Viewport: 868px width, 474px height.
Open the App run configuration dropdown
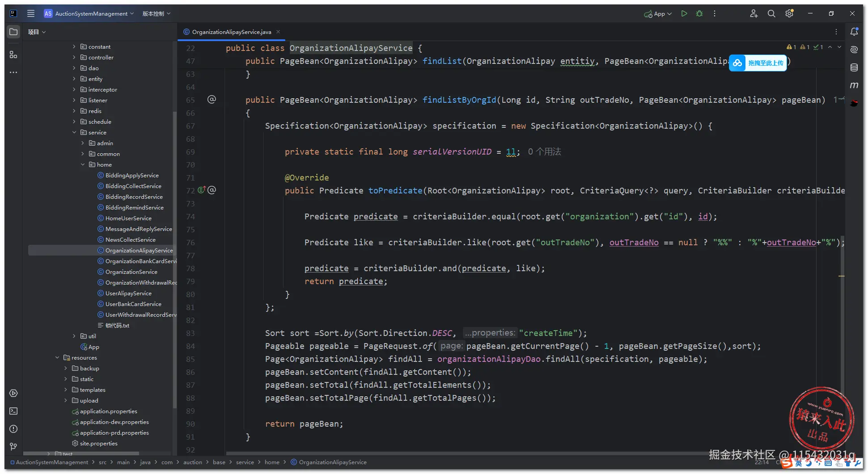[x=658, y=13]
